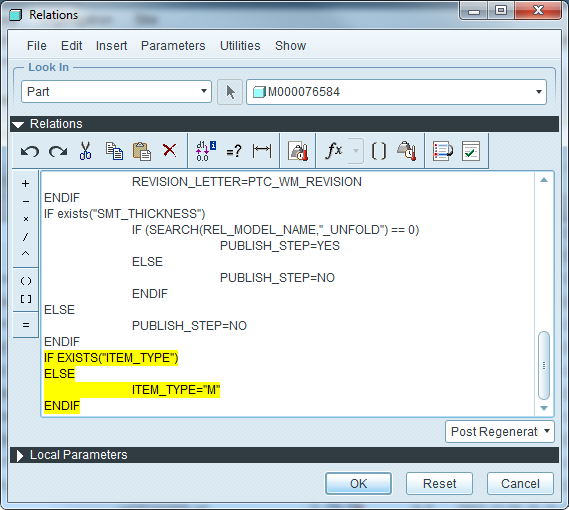Click the Cancel button

coord(520,484)
